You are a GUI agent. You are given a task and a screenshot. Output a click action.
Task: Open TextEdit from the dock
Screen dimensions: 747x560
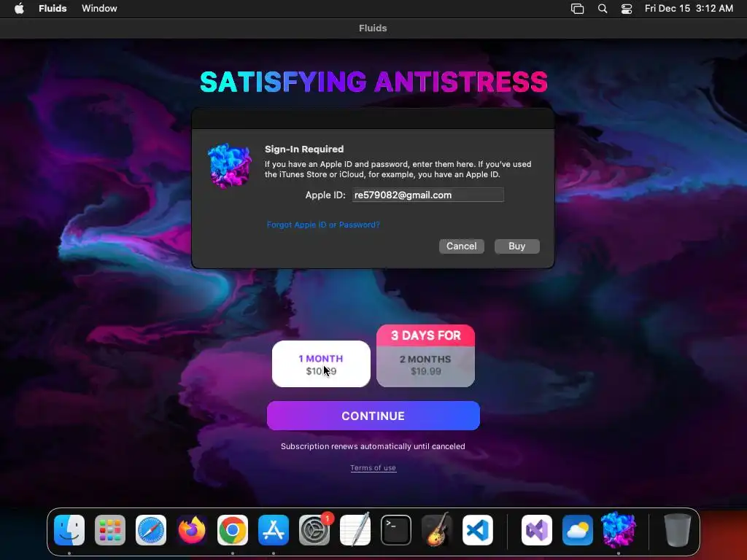point(355,530)
